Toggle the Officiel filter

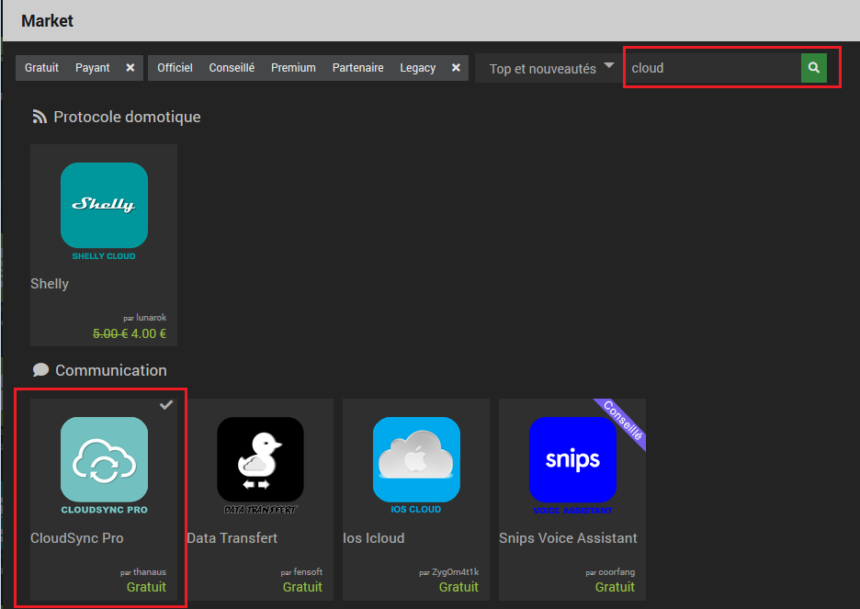(x=175, y=68)
